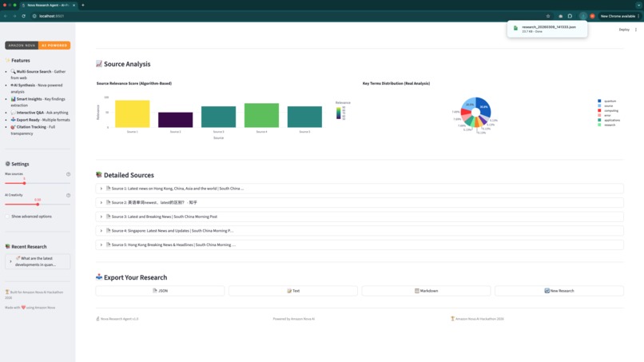
Task: Click 'Key Terms Distribution (Real Analysis)' title
Action: coord(396,83)
